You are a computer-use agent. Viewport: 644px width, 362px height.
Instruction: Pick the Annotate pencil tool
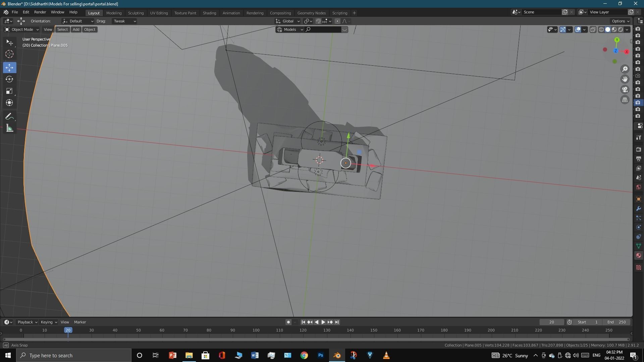tap(9, 117)
